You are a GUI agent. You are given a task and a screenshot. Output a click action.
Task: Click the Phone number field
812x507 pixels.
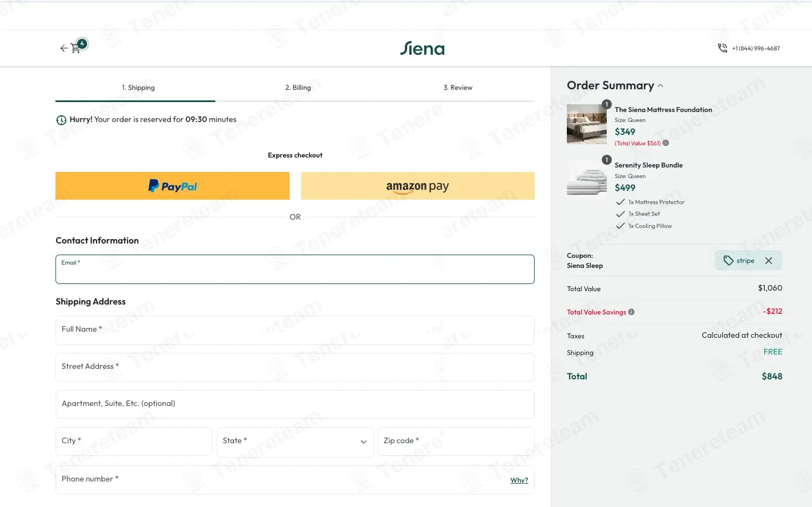click(x=295, y=480)
